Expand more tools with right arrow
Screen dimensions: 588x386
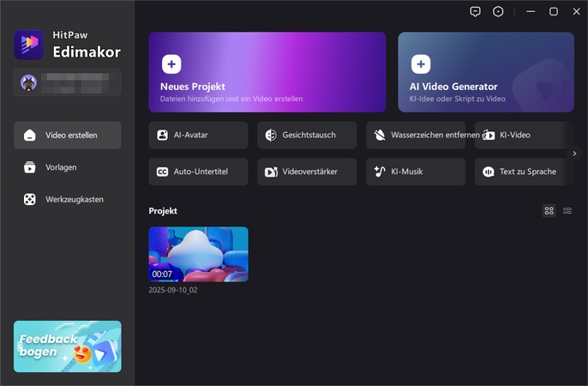click(574, 154)
